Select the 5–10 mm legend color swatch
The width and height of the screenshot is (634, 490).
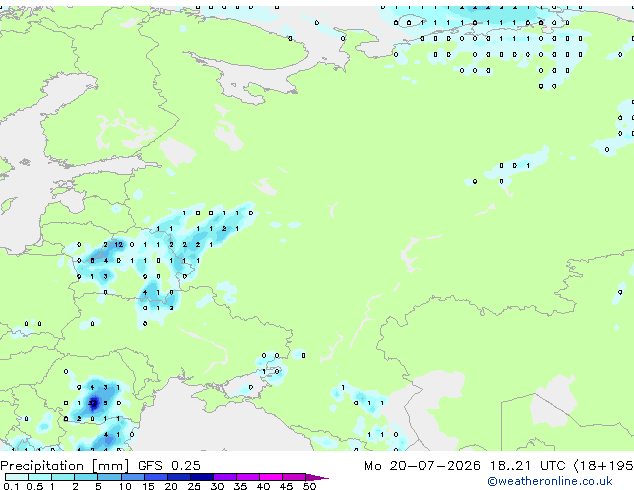[x=109, y=477]
